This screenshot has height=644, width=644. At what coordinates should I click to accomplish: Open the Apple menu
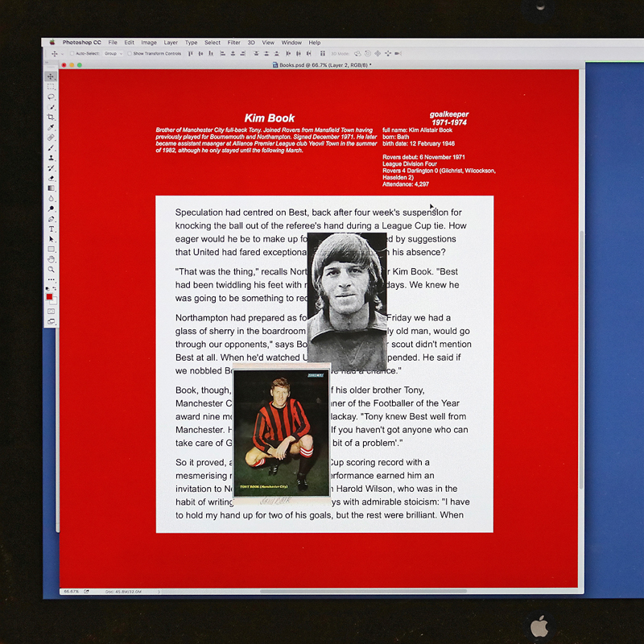52,43
